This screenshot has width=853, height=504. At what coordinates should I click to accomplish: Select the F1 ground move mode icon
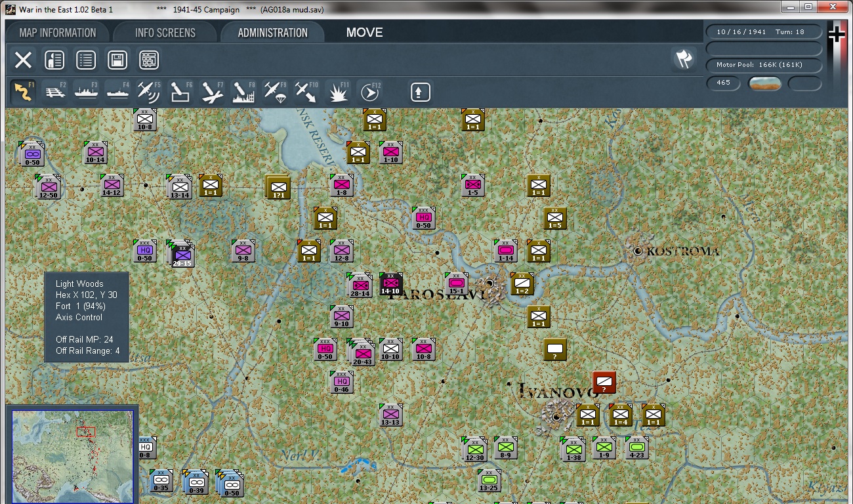point(23,91)
